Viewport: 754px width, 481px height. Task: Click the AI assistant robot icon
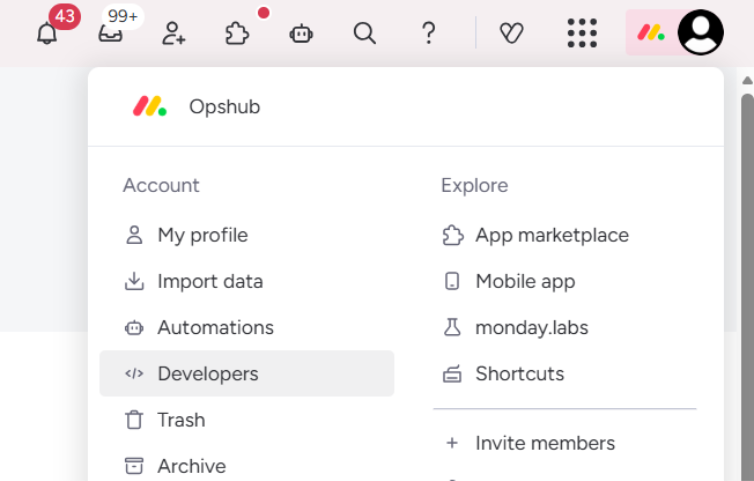point(301,34)
